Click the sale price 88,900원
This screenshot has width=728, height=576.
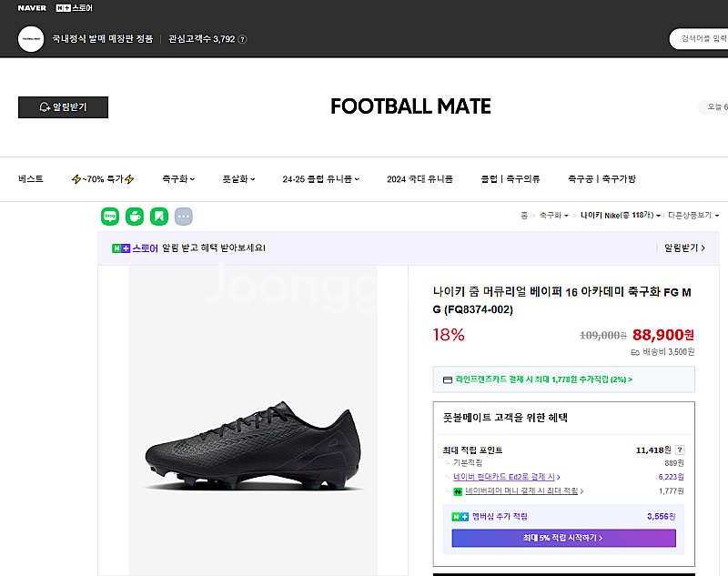point(663,335)
